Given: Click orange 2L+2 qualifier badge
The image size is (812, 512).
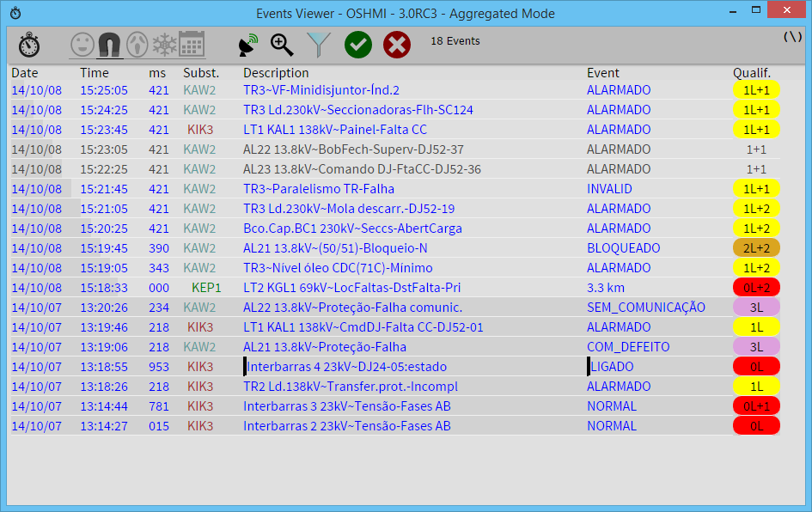Looking at the screenshot, I should pos(756,248).
